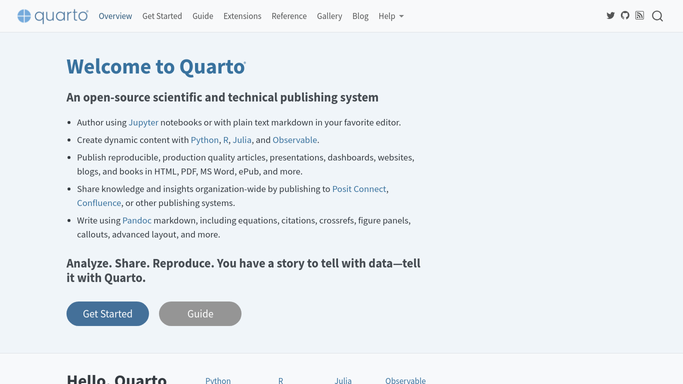Open the GitHub icon link

coord(625,16)
